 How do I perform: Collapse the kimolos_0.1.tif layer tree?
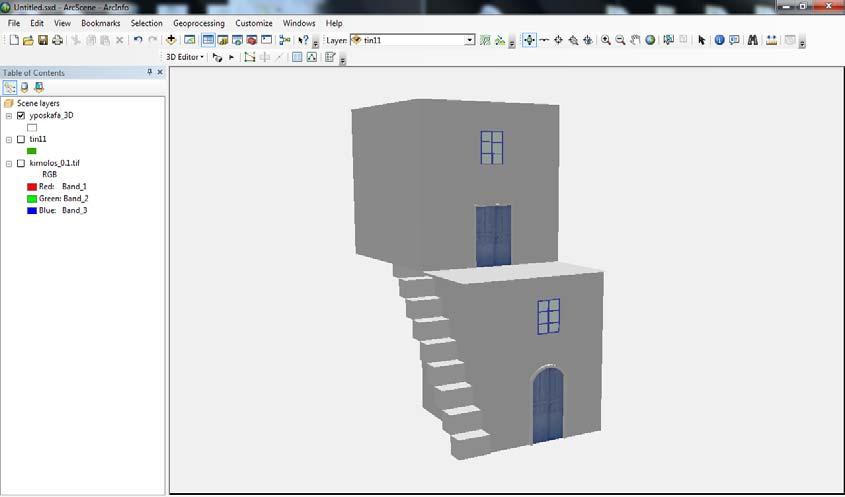coord(9,163)
